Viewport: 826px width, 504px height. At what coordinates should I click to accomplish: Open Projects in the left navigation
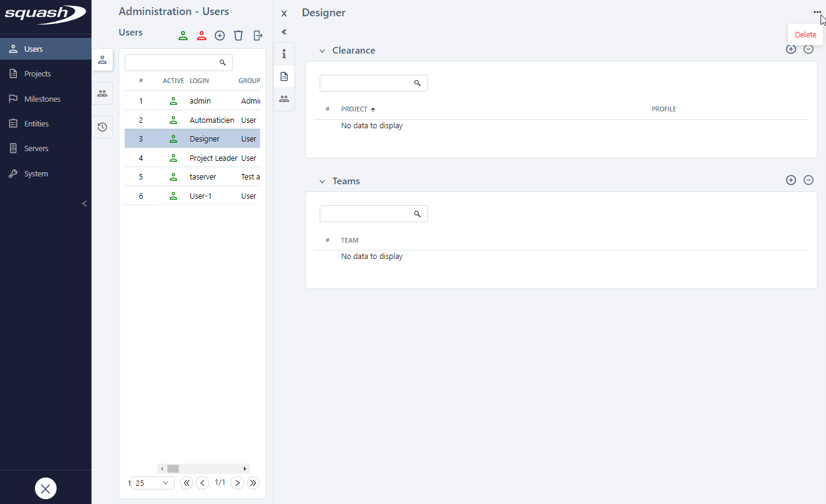click(37, 74)
